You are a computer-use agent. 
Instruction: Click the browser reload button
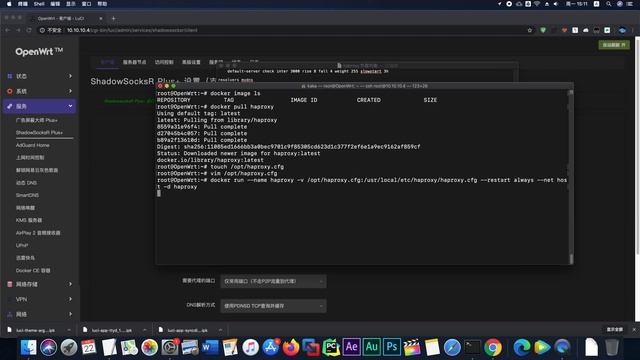click(x=29, y=30)
